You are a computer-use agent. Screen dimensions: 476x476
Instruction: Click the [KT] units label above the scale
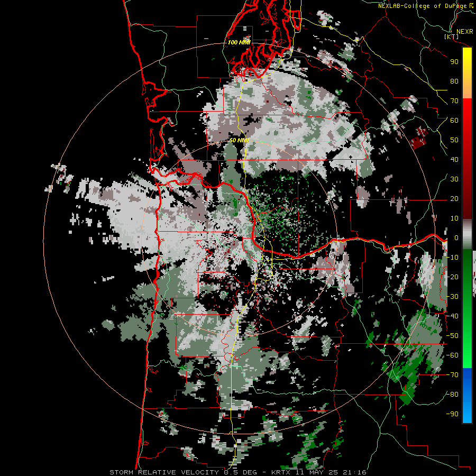[x=452, y=37]
